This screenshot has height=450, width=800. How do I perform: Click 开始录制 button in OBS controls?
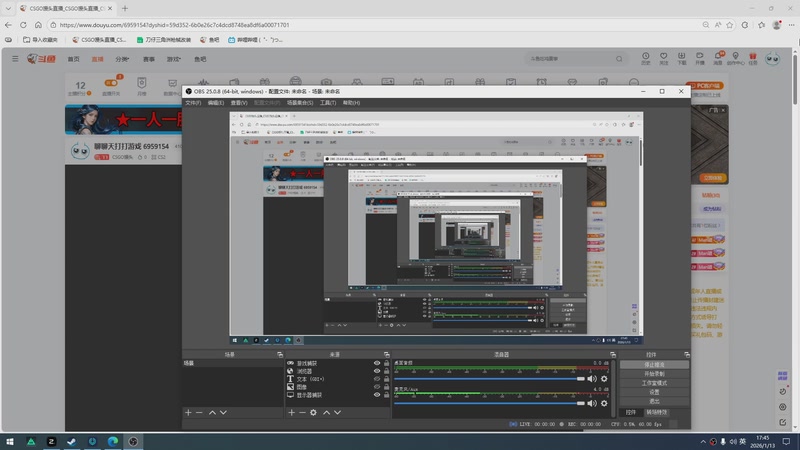click(x=654, y=374)
